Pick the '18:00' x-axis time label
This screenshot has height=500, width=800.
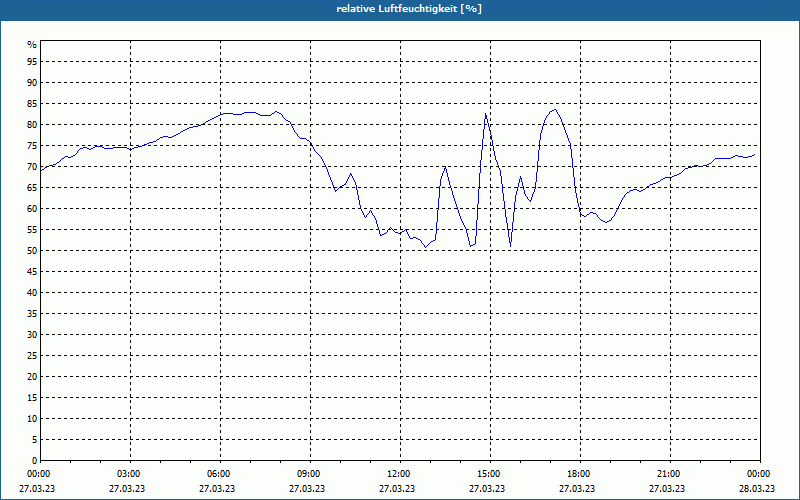[x=580, y=474]
